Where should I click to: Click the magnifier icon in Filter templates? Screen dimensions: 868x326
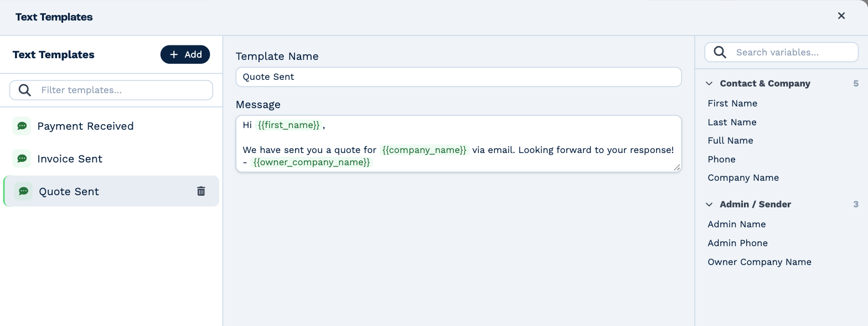pos(25,90)
